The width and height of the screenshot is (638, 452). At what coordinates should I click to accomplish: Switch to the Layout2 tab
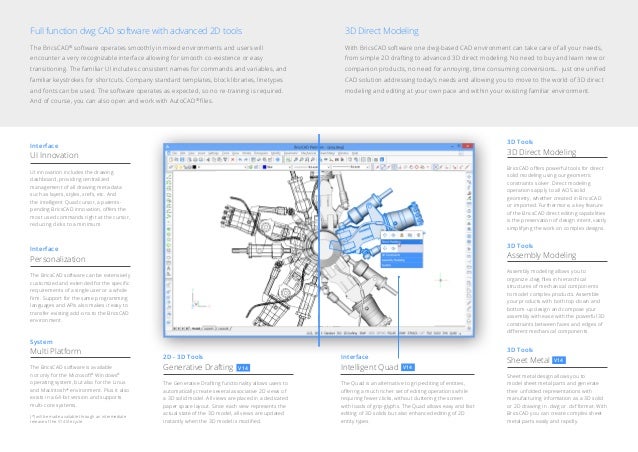click(223, 329)
